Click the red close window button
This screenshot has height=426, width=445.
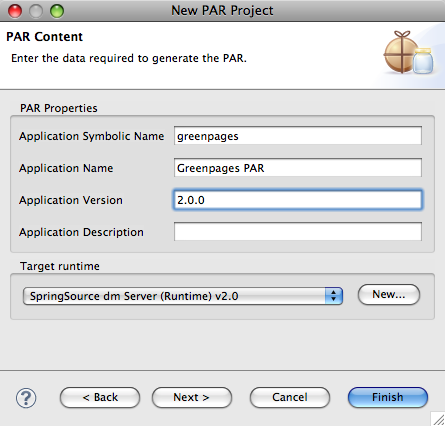pos(15,11)
